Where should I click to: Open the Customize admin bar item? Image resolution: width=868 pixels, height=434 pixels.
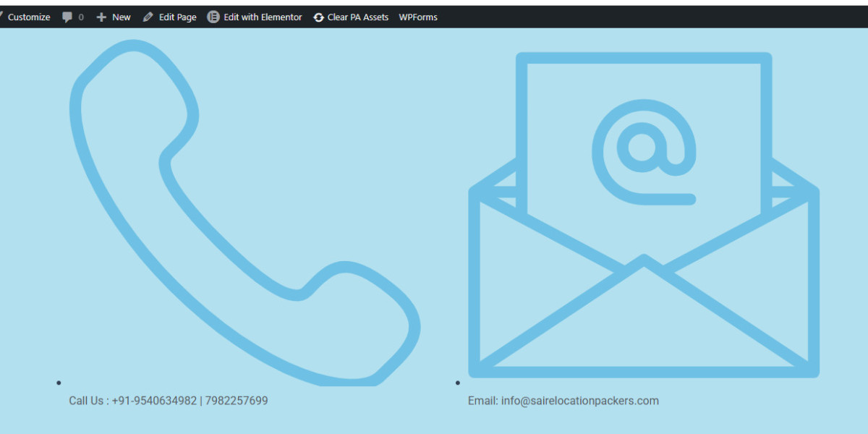pyautogui.click(x=29, y=17)
